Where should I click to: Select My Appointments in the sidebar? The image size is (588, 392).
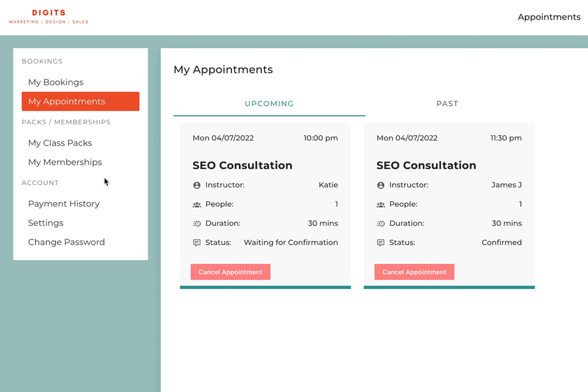pos(80,101)
